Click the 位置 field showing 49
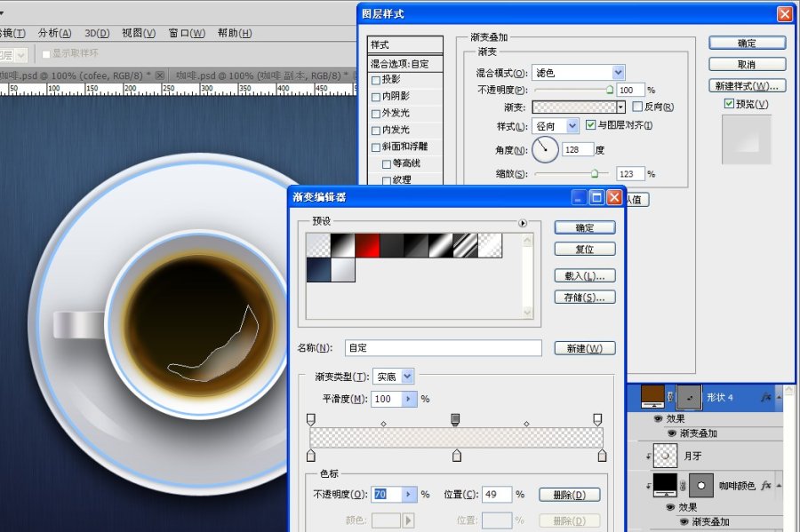The image size is (800, 532). click(x=496, y=495)
